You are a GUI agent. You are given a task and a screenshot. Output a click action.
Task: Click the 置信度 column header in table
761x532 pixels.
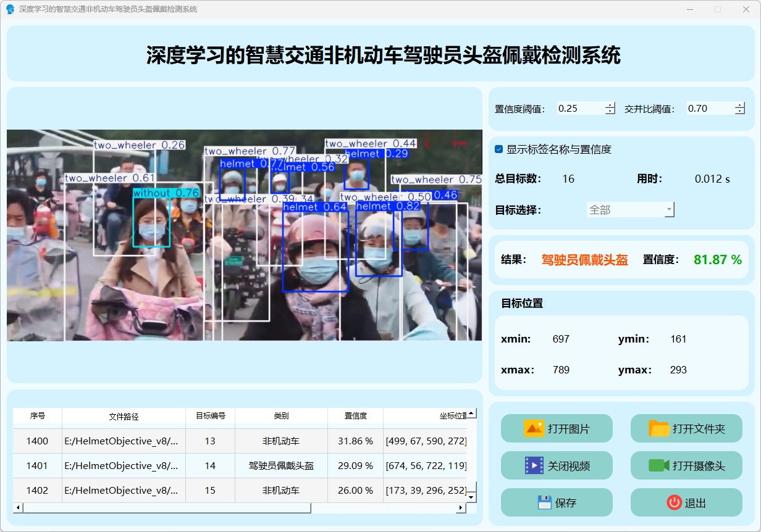355,416
